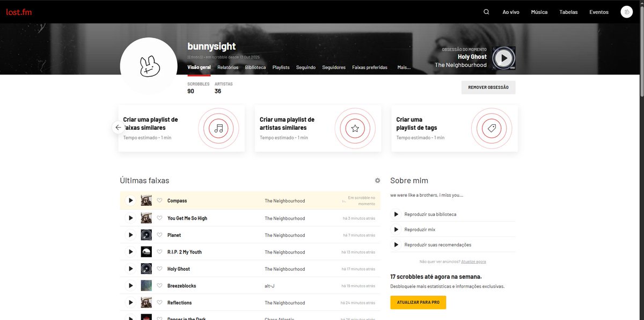644x320 pixels.
Task: Click the Remover obsessão button
Action: (x=488, y=87)
